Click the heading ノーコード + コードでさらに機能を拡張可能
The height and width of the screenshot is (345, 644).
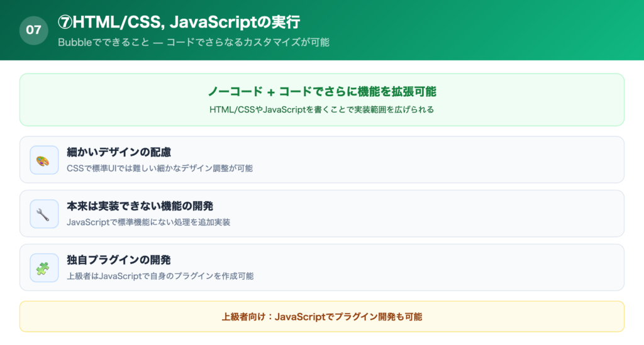(322, 92)
